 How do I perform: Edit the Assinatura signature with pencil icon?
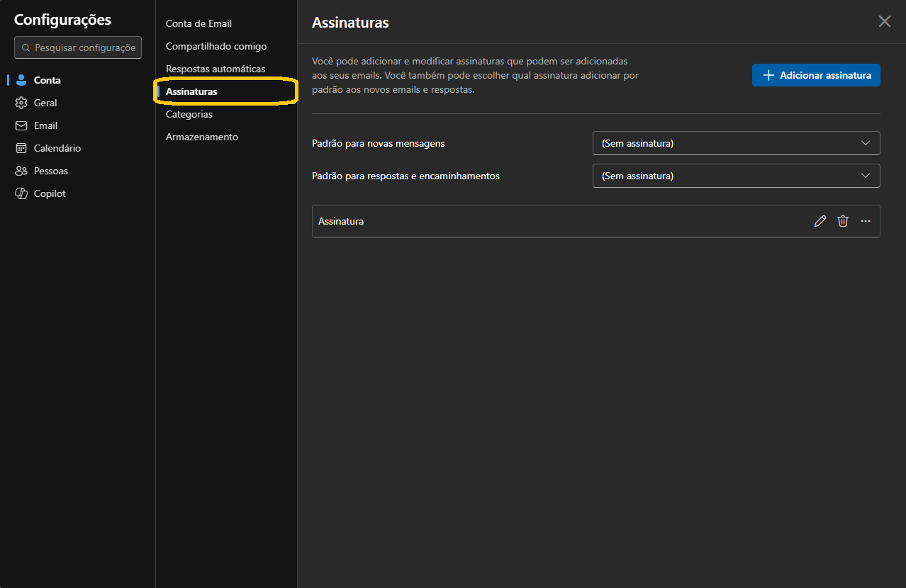pyautogui.click(x=820, y=221)
